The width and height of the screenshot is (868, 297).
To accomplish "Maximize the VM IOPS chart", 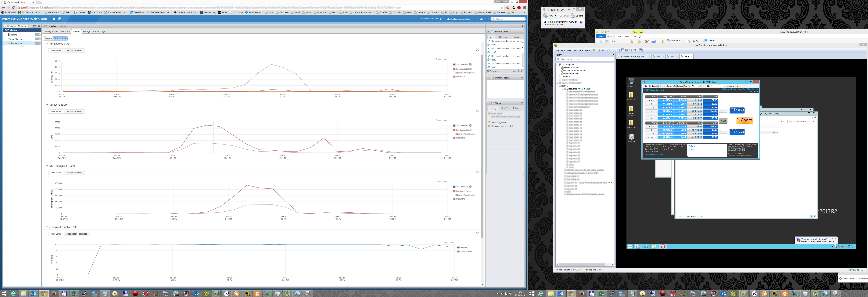I will tap(477, 111).
